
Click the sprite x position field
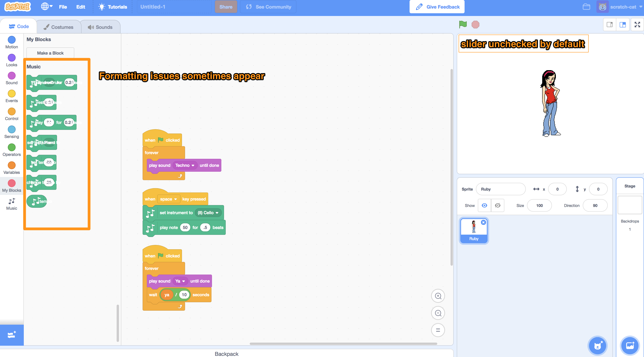(557, 189)
